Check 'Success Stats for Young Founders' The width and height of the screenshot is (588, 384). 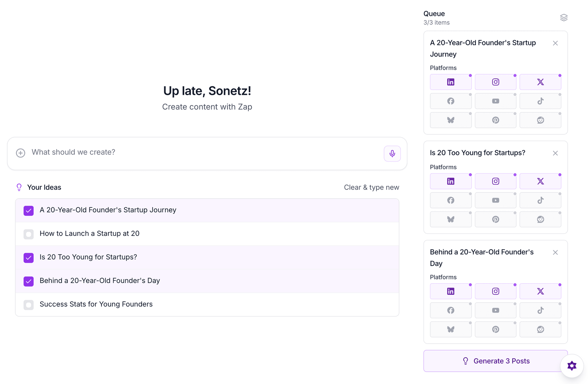tap(28, 305)
